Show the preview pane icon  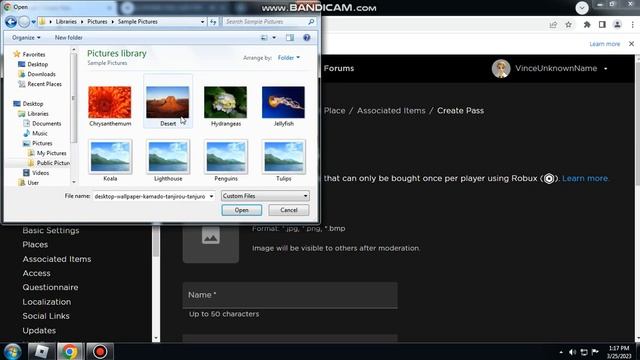click(290, 38)
